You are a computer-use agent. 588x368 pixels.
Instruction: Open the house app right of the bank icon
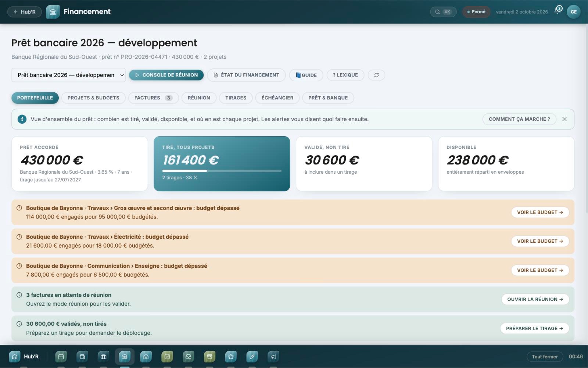tap(146, 356)
